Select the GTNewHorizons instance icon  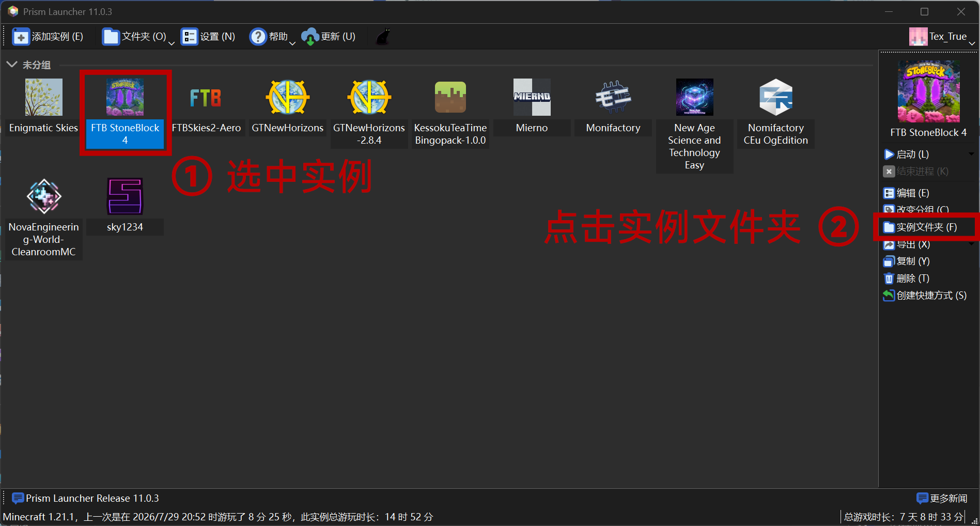288,97
